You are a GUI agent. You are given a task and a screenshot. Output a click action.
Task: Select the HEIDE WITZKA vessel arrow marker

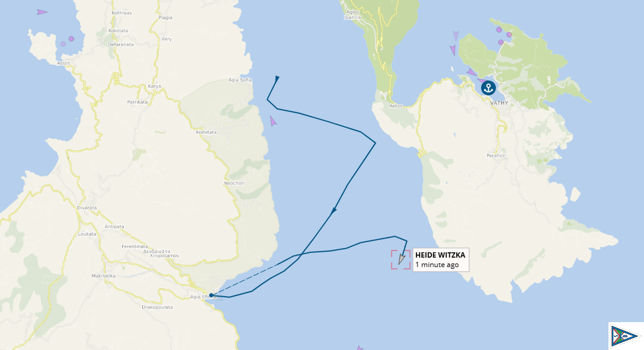pos(402,258)
